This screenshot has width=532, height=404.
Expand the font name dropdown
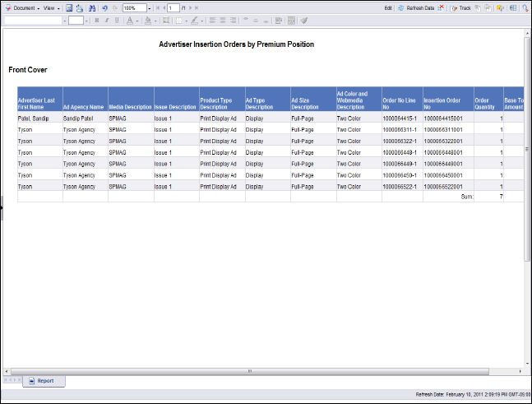(x=62, y=20)
